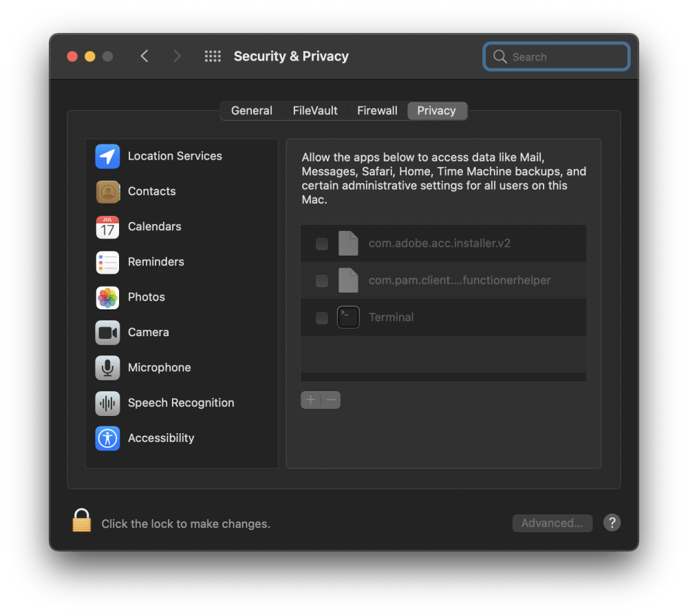The width and height of the screenshot is (688, 616).
Task: Click the Camera icon in sidebar
Action: 107,333
